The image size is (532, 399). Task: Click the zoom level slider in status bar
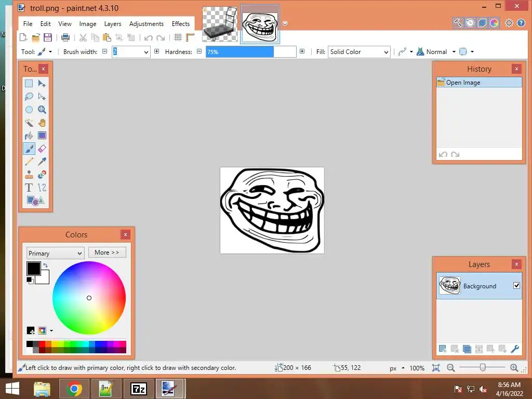(x=483, y=367)
